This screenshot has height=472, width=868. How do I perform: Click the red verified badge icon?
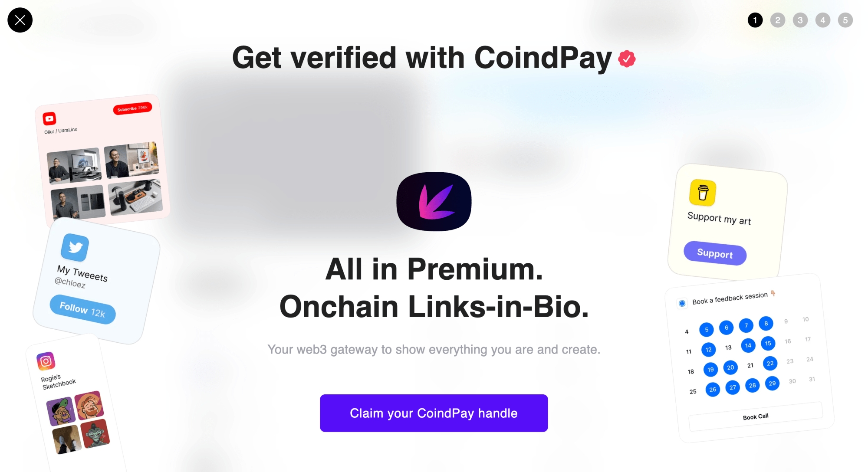click(x=627, y=59)
